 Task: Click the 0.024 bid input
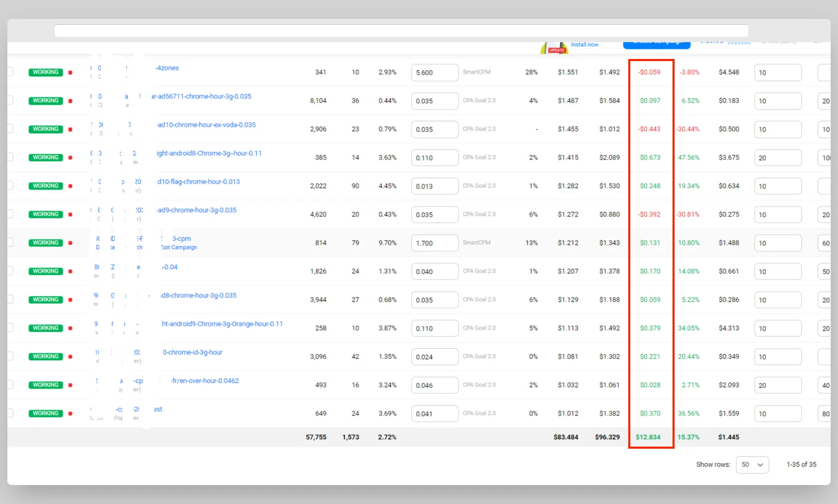pyautogui.click(x=435, y=357)
